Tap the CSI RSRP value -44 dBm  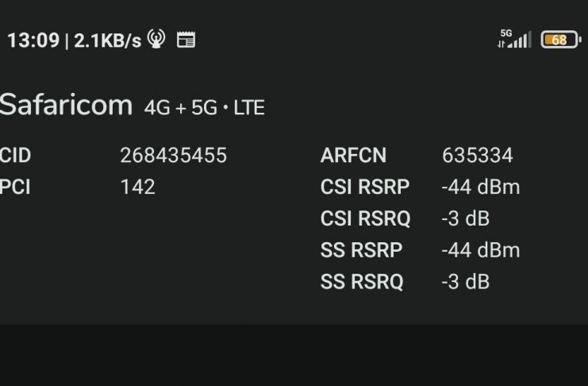pyautogui.click(x=481, y=187)
